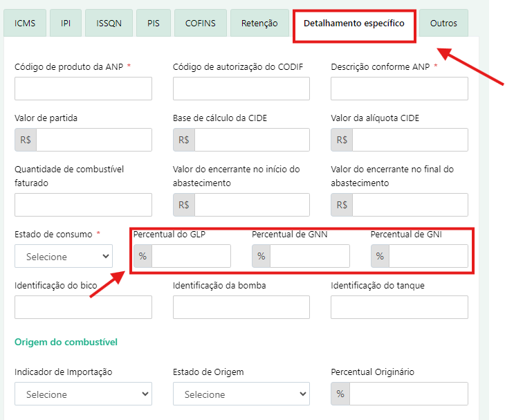Click the R$ prefix of Base de cálculo da CIDE

tap(184, 140)
